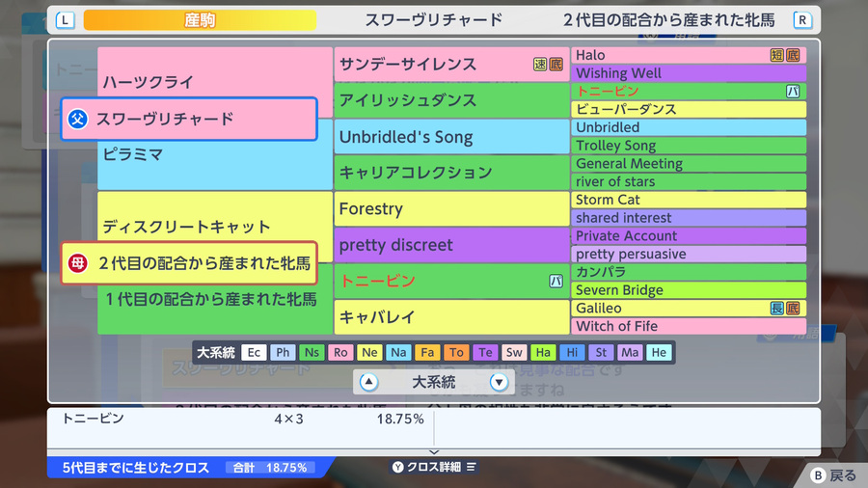Click the Ma lineage swatch

click(x=630, y=352)
